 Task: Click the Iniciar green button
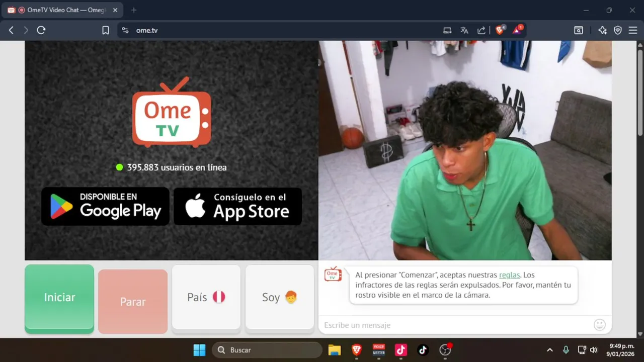click(x=59, y=298)
